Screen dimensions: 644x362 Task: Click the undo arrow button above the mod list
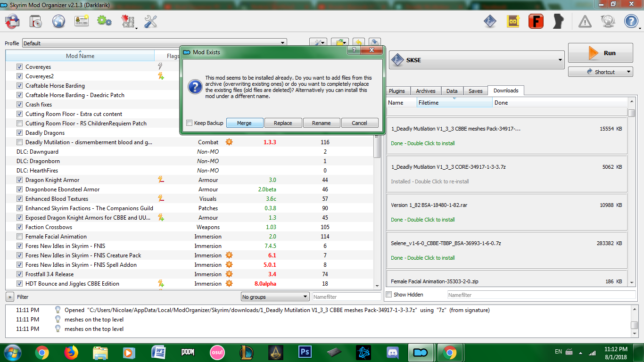(359, 43)
